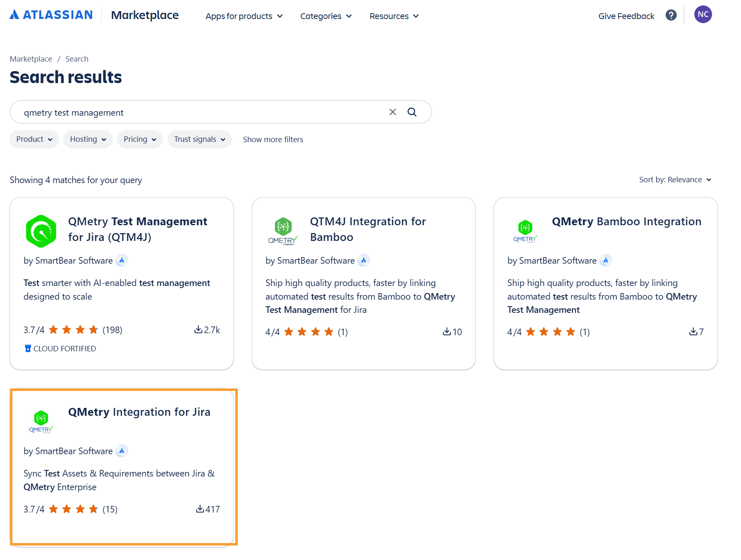Click the QMetry Integration for Jira app logo
The height and width of the screenshot is (560, 741).
pyautogui.click(x=41, y=422)
